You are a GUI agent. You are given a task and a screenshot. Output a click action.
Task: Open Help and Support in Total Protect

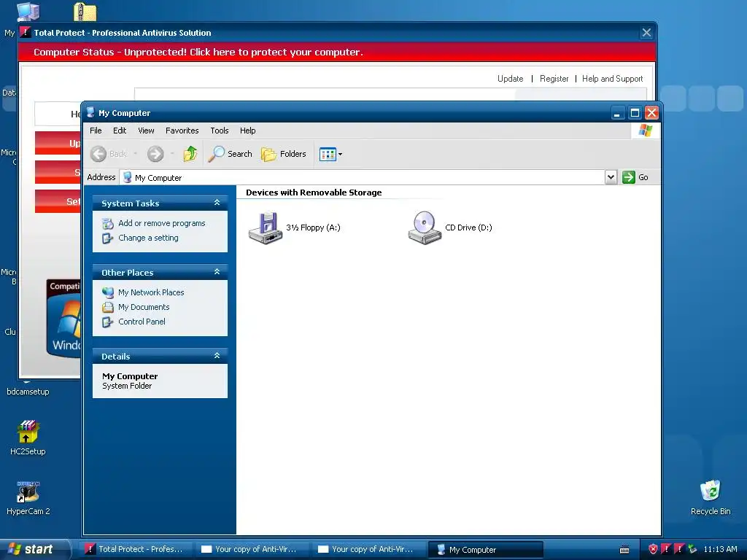[x=612, y=79]
